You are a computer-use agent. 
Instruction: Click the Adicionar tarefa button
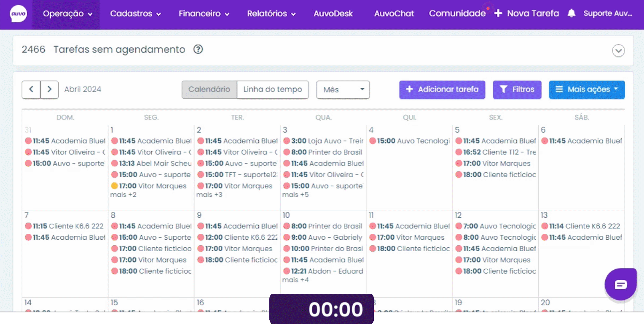point(442,89)
